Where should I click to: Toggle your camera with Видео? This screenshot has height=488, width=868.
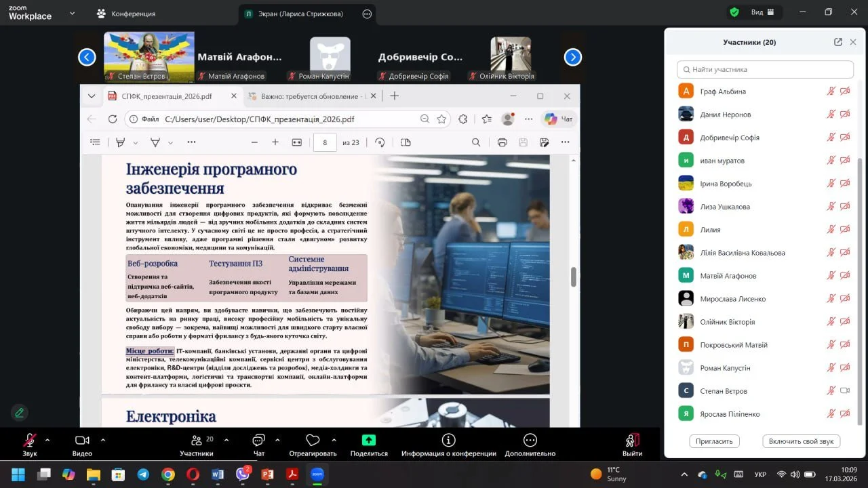(x=82, y=445)
